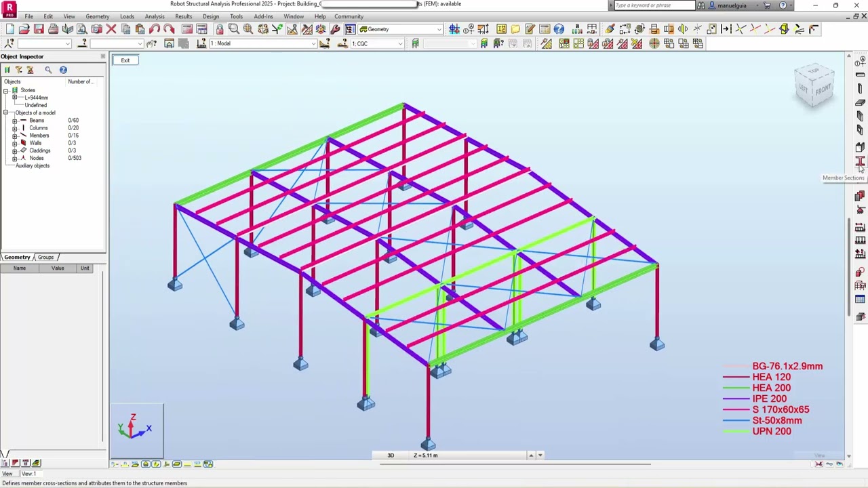This screenshot has height=488, width=868.
Task: Click the Redo arrow icon
Action: pos(169,29)
